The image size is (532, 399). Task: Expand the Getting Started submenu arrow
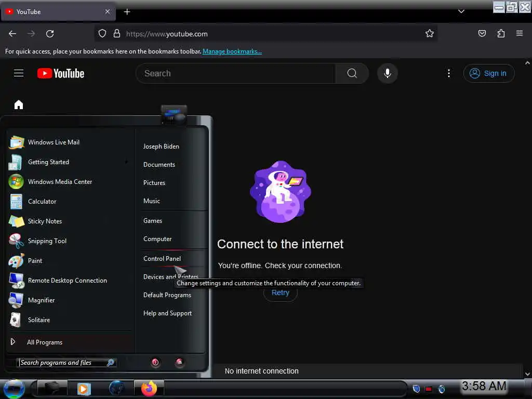pyautogui.click(x=127, y=162)
